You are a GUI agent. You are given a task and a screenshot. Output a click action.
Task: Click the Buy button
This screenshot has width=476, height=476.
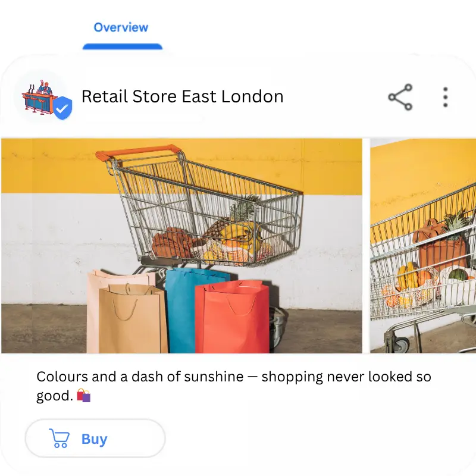tap(95, 438)
